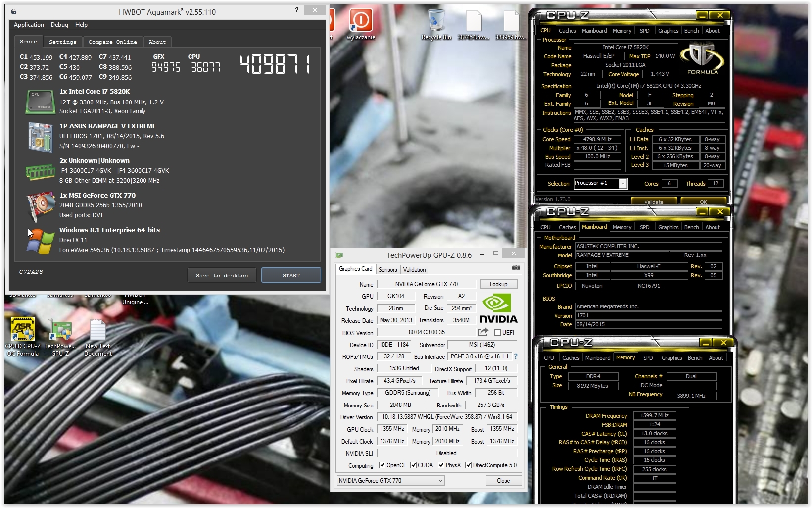Click the Aquamark title bar app icon

coord(14,12)
